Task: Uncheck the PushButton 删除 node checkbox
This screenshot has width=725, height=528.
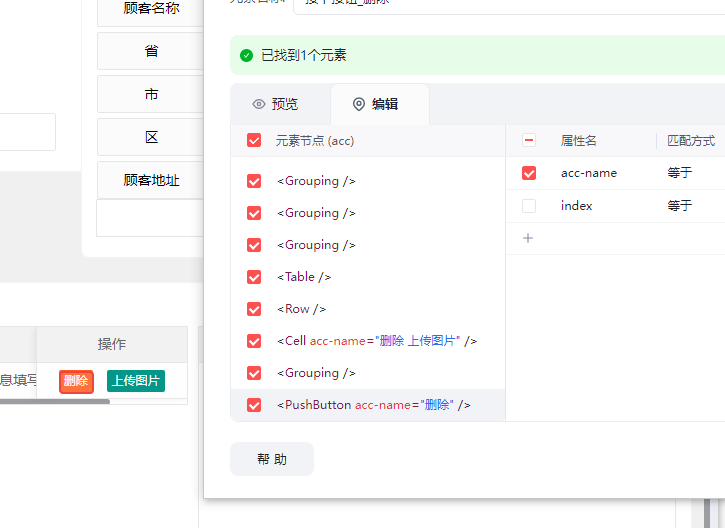Action: 254,405
